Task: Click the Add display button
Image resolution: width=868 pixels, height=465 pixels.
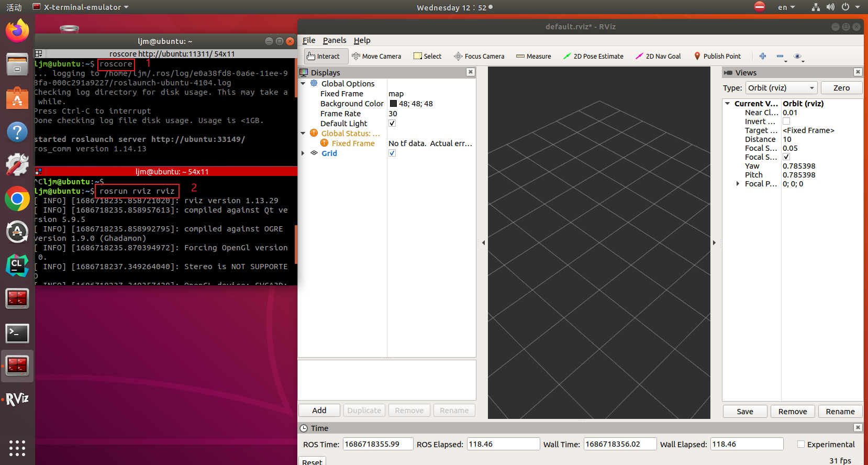Action: 319,411
